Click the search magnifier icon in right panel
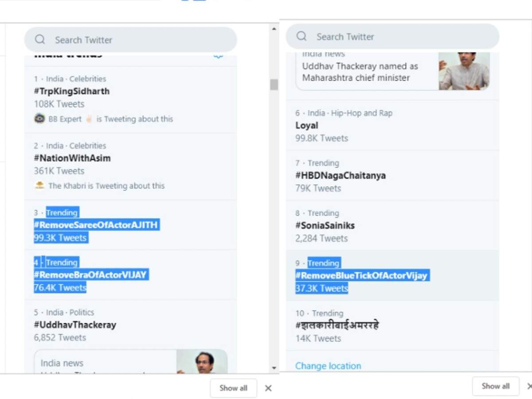The width and height of the screenshot is (532, 399). coord(301,36)
